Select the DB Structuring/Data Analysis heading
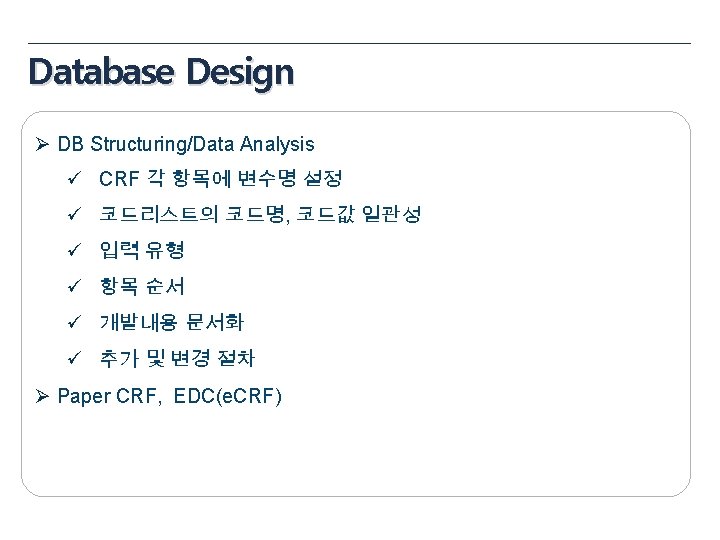 (186, 144)
